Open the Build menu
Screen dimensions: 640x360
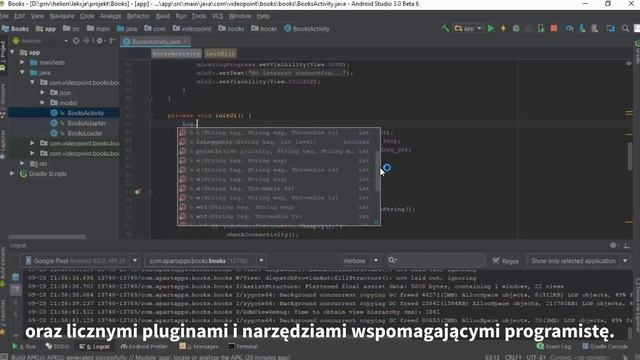coord(162,16)
